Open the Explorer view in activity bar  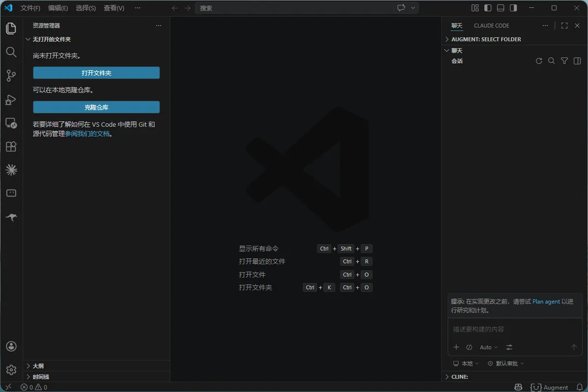coord(11,28)
